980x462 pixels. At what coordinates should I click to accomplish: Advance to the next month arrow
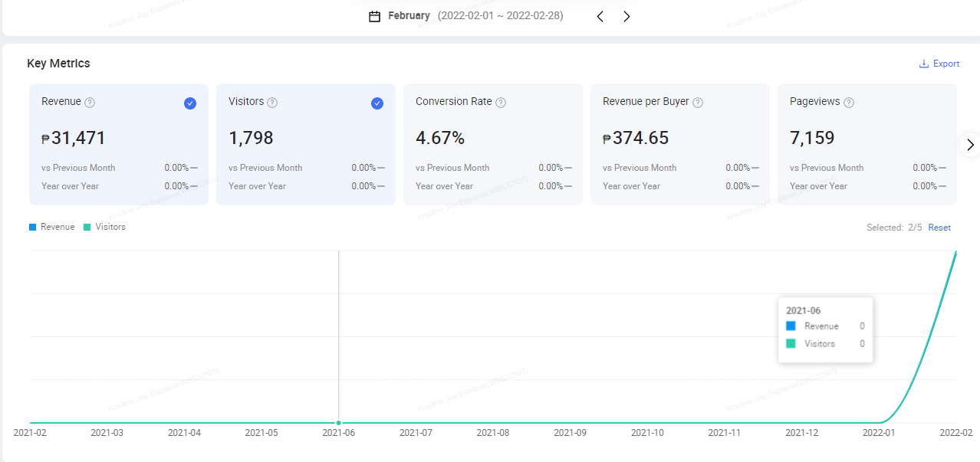point(626,16)
